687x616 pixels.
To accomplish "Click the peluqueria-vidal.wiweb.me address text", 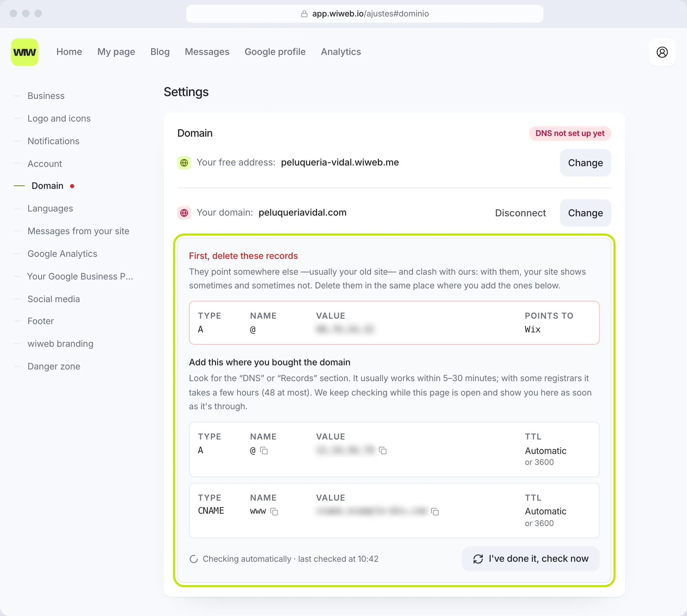I will click(340, 162).
